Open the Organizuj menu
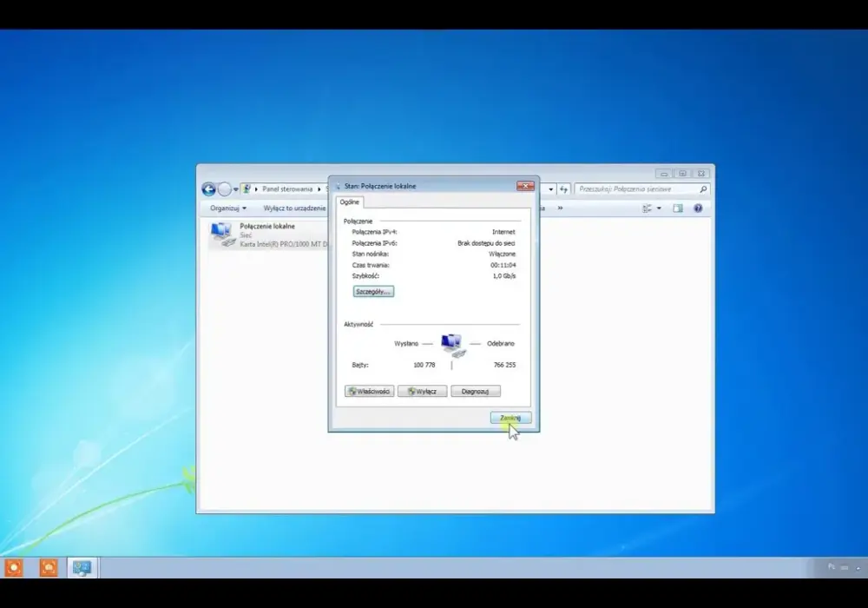868x608 pixels. coord(228,208)
